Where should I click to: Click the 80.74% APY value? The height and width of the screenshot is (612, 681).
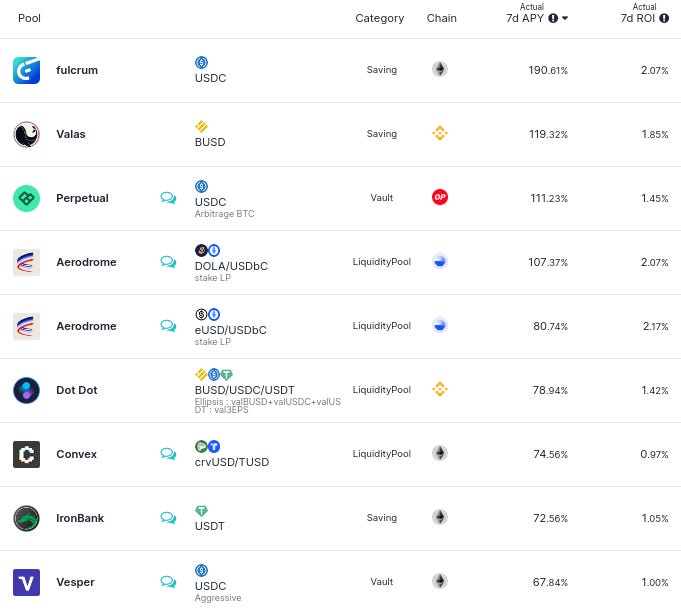click(550, 326)
